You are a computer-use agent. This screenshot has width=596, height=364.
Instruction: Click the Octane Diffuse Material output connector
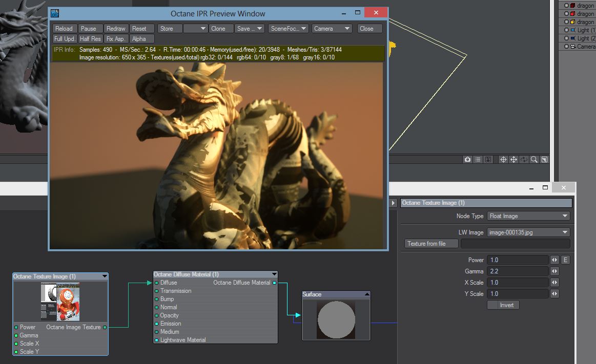point(275,283)
